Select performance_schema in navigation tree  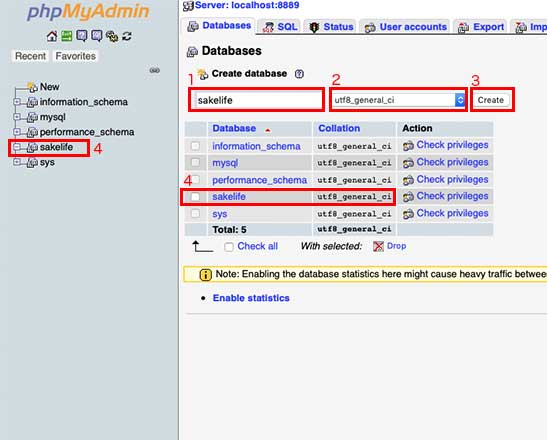[87, 132]
